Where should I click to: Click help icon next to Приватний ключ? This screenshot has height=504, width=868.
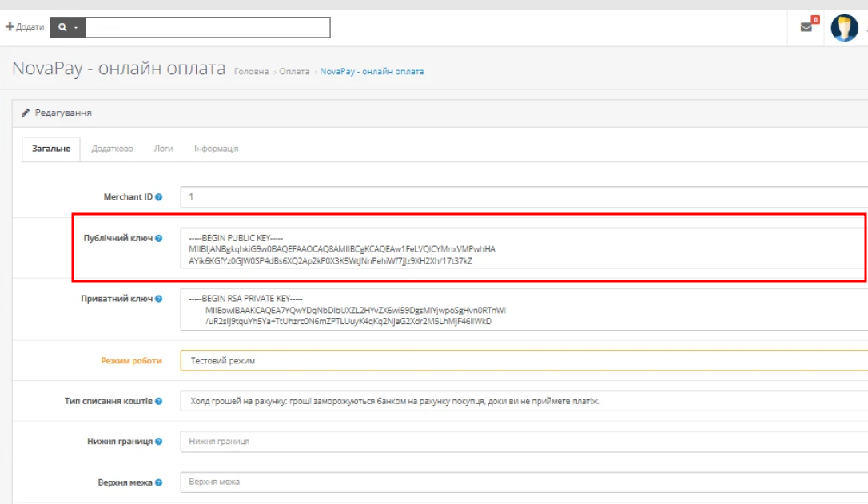coord(158,299)
